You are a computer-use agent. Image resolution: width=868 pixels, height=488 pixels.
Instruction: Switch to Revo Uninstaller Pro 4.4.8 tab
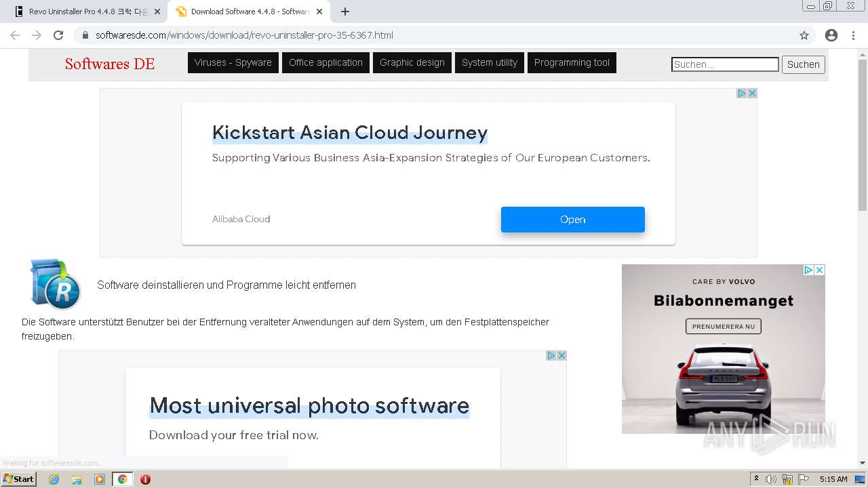click(87, 12)
